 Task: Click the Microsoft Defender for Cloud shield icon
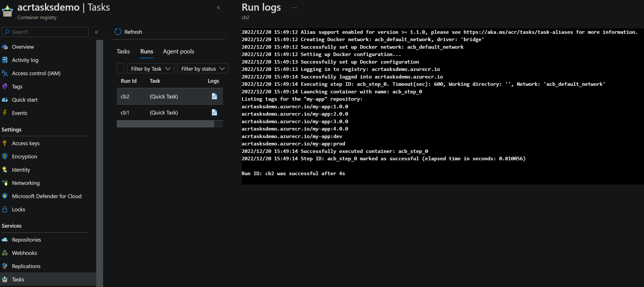[5, 196]
